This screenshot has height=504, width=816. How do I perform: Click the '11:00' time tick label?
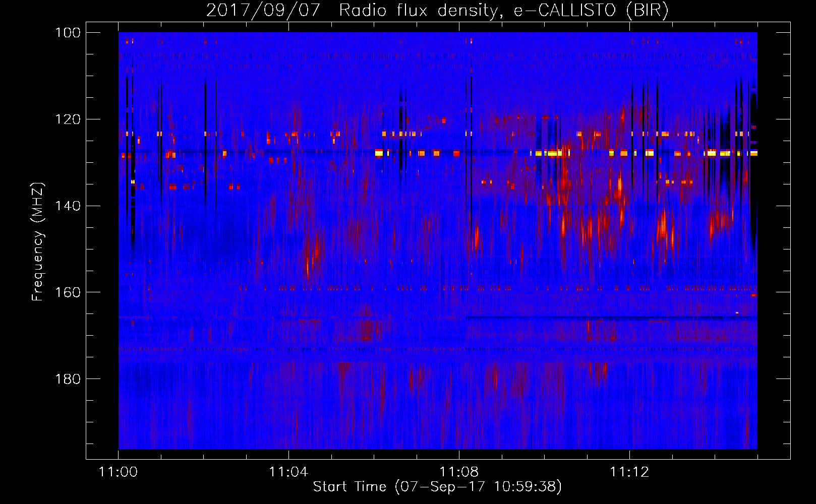[118, 472]
